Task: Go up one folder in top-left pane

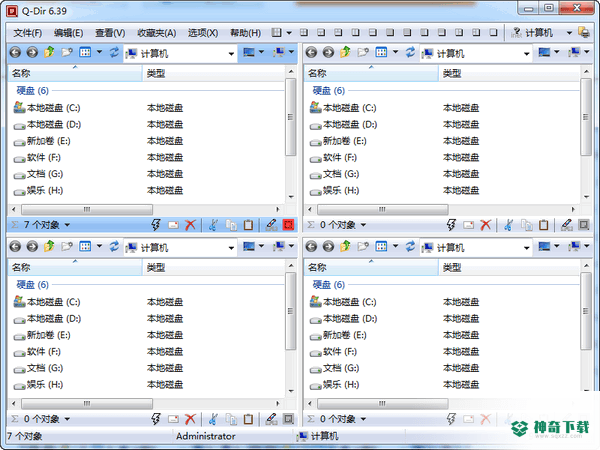Action: tap(49, 52)
